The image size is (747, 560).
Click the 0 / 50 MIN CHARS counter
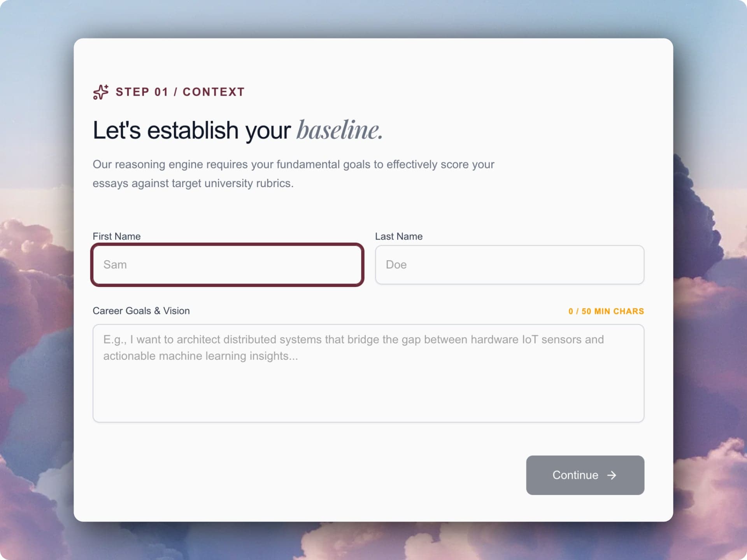click(x=606, y=311)
